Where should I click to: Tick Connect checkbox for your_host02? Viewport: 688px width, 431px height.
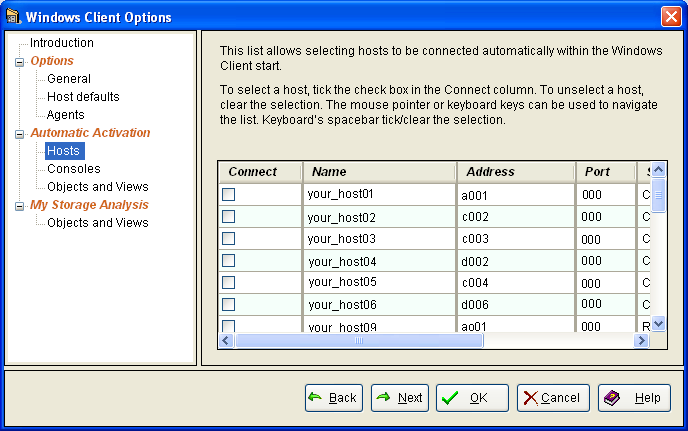pos(229,216)
